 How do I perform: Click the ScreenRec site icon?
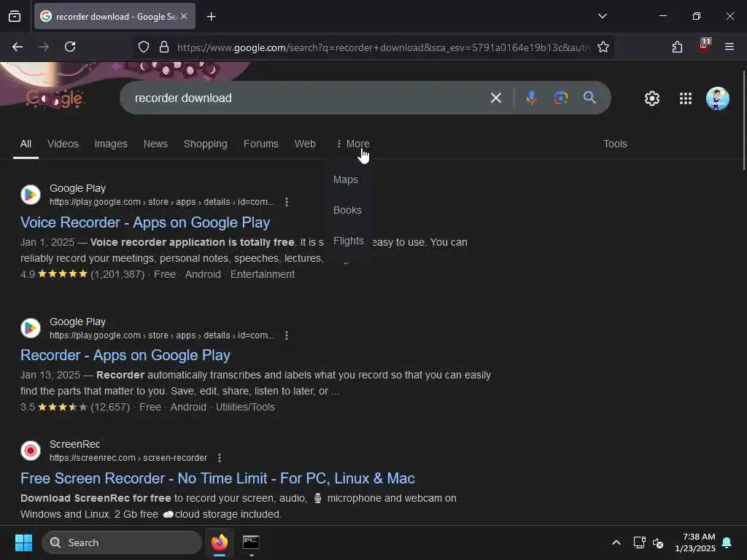point(31,450)
